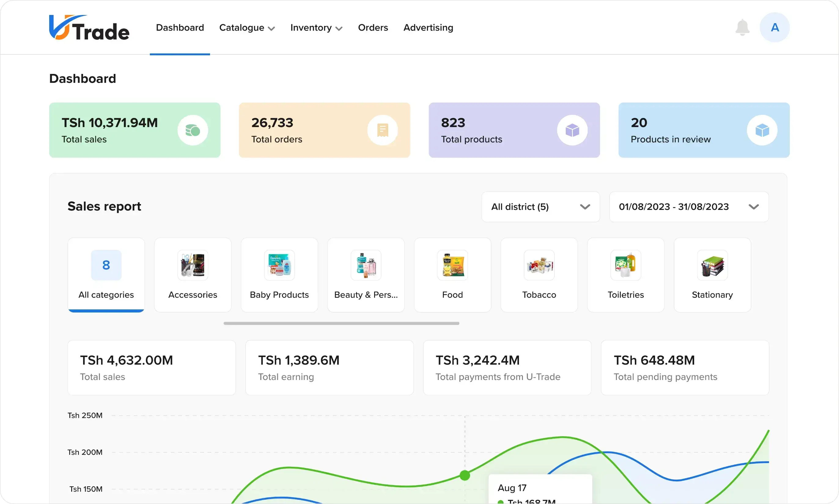Open the All district filter dropdown

coord(540,206)
